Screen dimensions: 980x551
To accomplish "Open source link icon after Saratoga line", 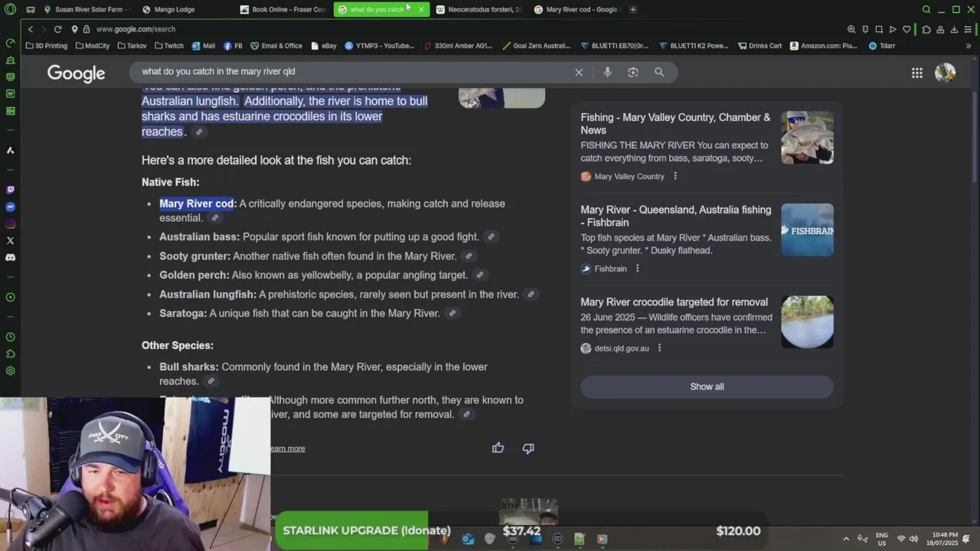I will (452, 313).
